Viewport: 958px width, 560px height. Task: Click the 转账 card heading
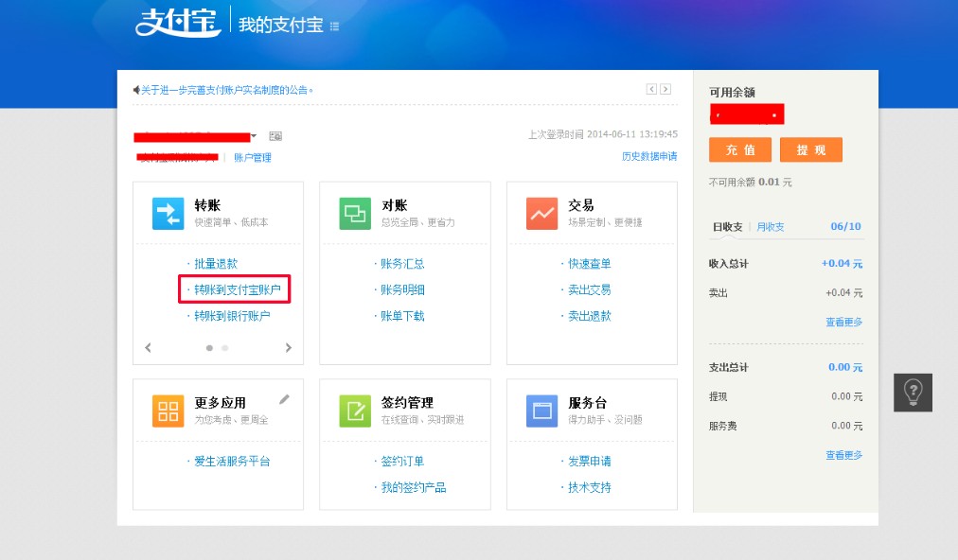207,205
